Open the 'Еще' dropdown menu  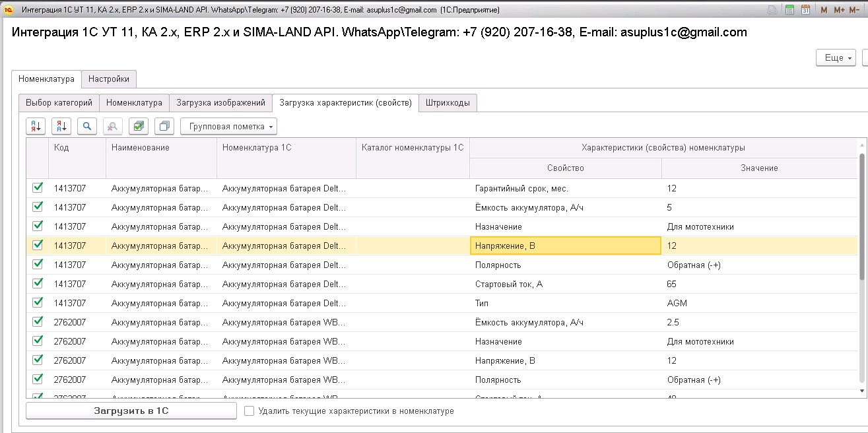pos(836,58)
